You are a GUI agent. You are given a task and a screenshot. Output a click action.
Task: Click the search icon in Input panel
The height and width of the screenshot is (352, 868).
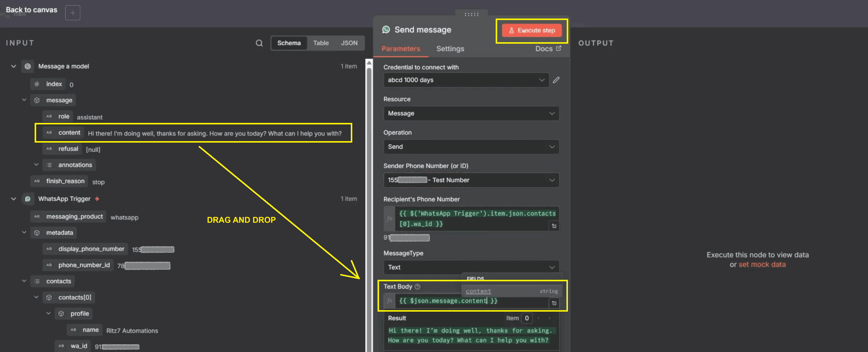coord(259,43)
